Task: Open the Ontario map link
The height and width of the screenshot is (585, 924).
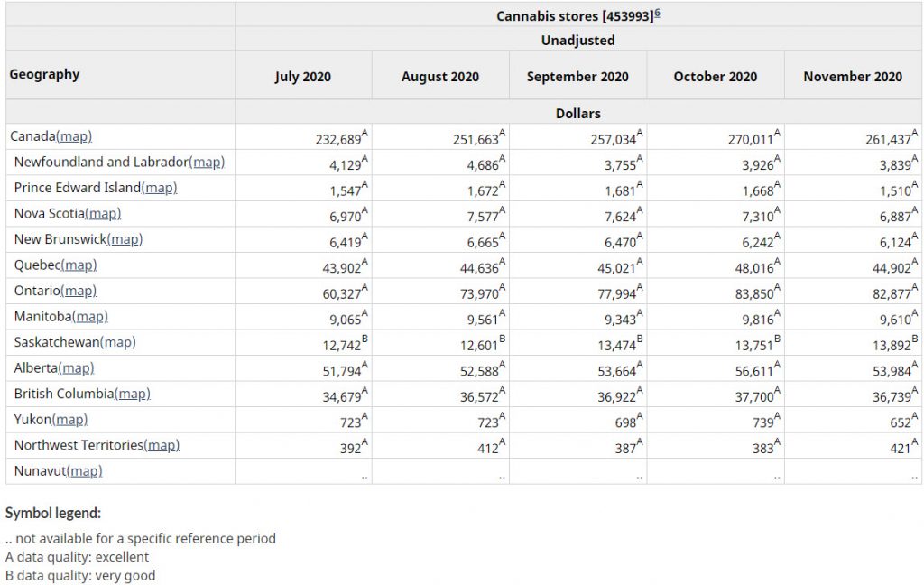Action: coord(79,291)
